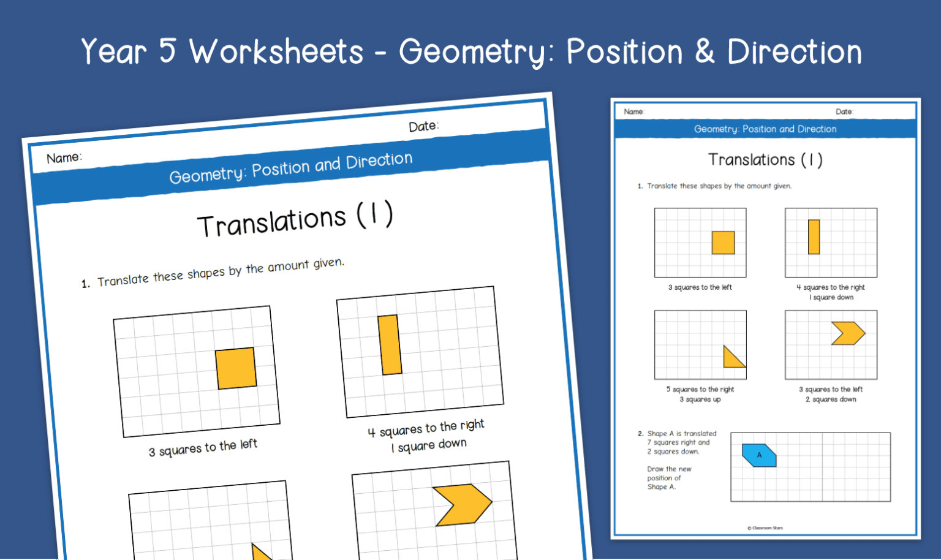Click the 'Geometry: Position and Direction' header on large worksheet
941x560 pixels.
click(291, 168)
